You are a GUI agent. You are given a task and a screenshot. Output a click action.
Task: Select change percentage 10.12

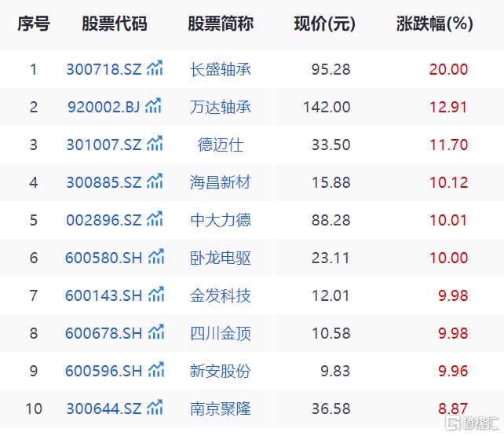(x=449, y=182)
